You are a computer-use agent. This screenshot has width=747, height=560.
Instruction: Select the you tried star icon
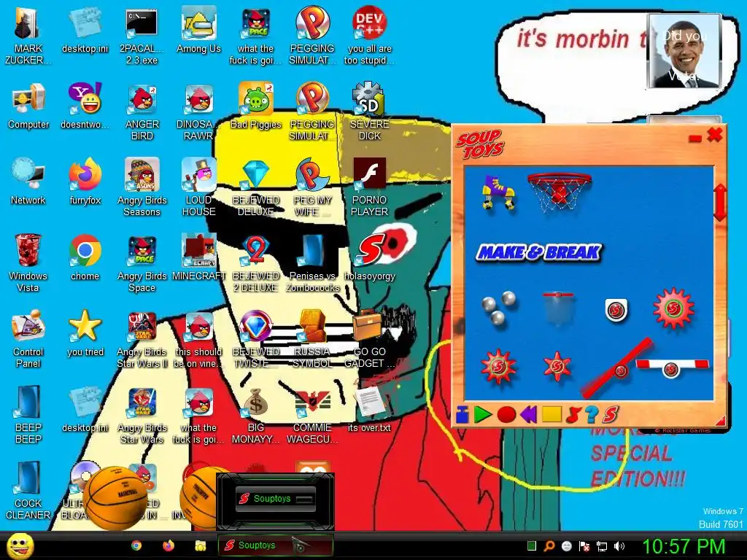[x=85, y=333]
